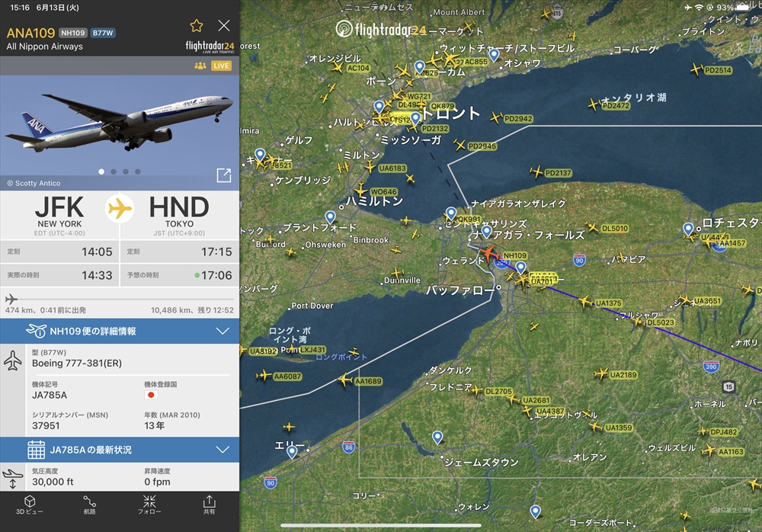Viewport: 762px width, 532px height.
Task: Tap the favorite star icon for ANA109
Action: [x=197, y=25]
